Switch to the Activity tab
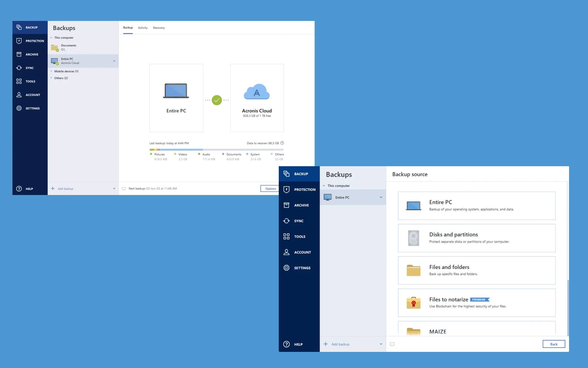This screenshot has height=368, width=588. tap(142, 27)
